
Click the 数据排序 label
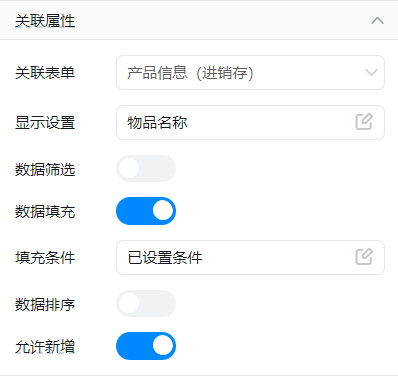tap(45, 304)
